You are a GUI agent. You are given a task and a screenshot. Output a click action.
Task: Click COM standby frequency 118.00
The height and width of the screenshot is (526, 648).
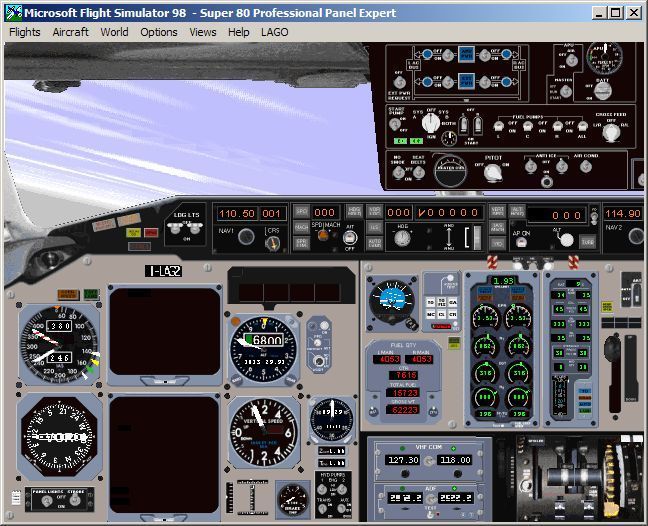(455, 460)
